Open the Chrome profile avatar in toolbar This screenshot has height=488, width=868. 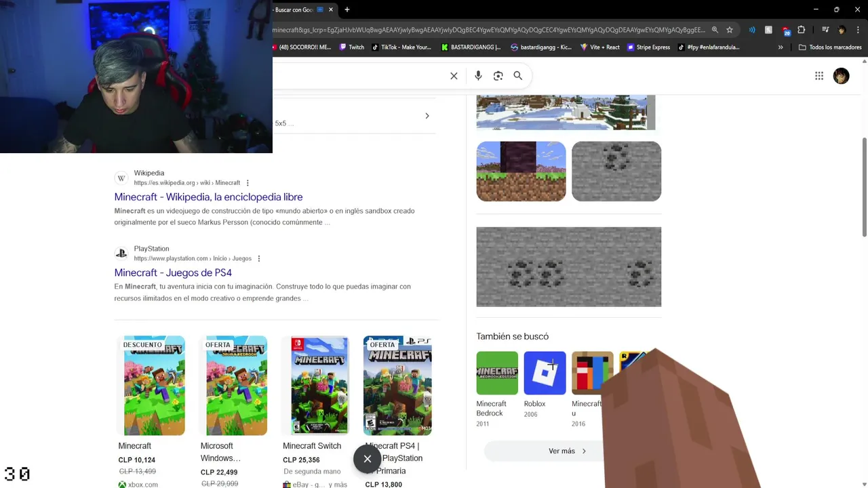tap(842, 30)
